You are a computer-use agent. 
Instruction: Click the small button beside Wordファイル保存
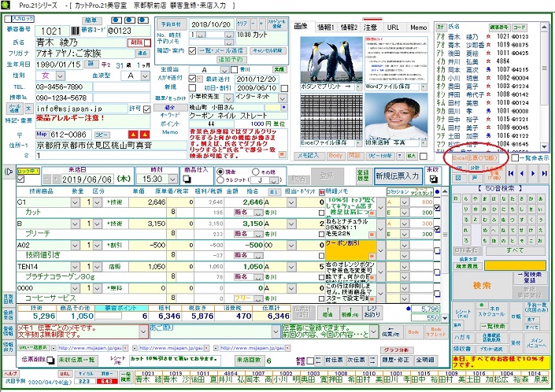coord(424,87)
